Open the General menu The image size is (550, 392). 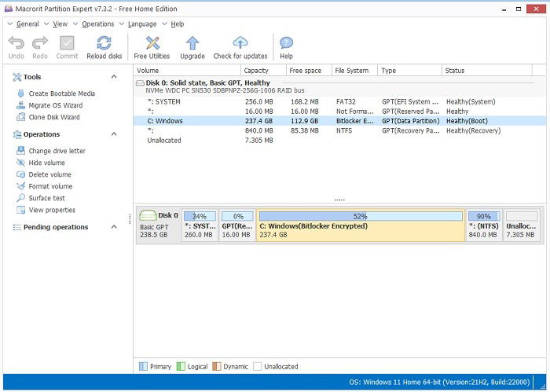tap(27, 24)
